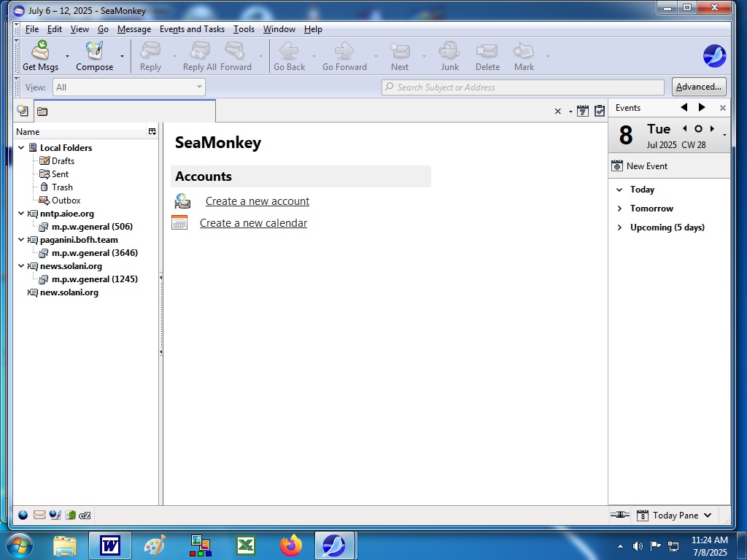Click the Create a new account link
Viewport: 747px width, 560px height.
click(258, 201)
